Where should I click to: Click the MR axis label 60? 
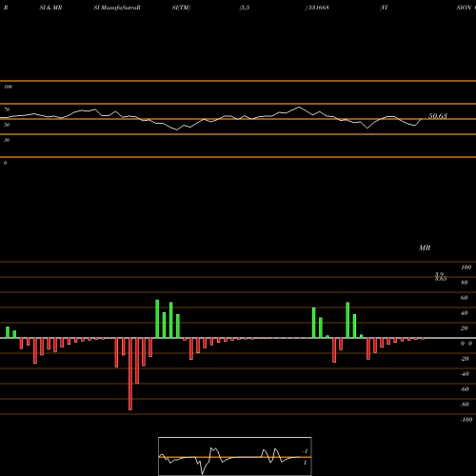coord(465,298)
